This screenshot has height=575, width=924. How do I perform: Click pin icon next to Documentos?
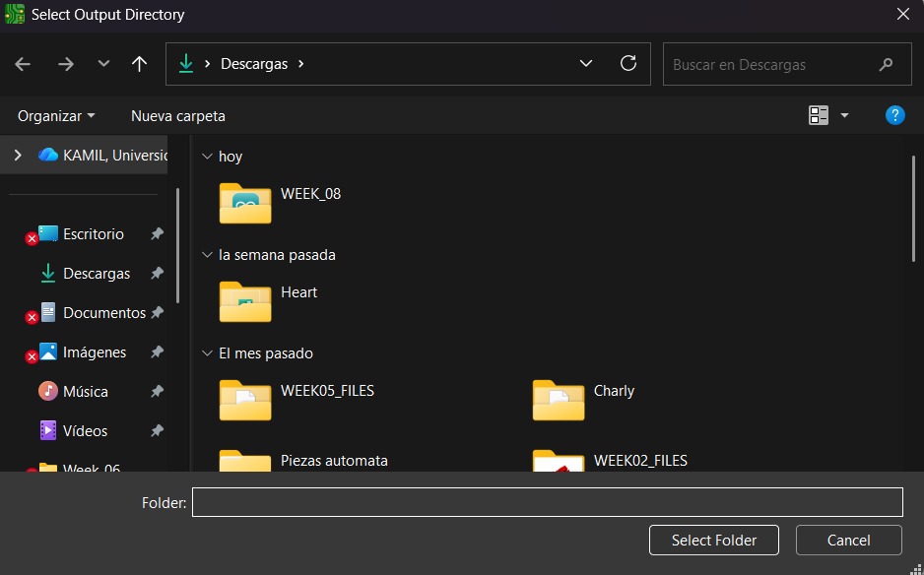tap(157, 313)
